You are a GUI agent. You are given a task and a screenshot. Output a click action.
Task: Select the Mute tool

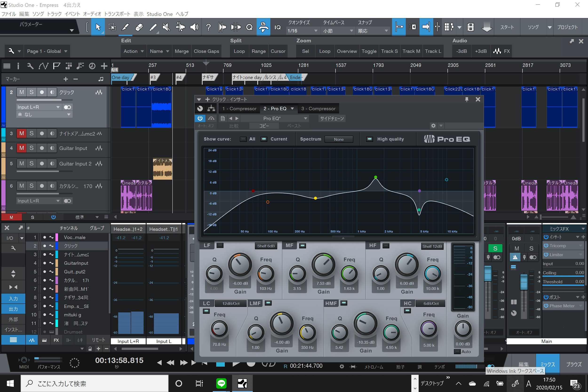click(x=166, y=27)
